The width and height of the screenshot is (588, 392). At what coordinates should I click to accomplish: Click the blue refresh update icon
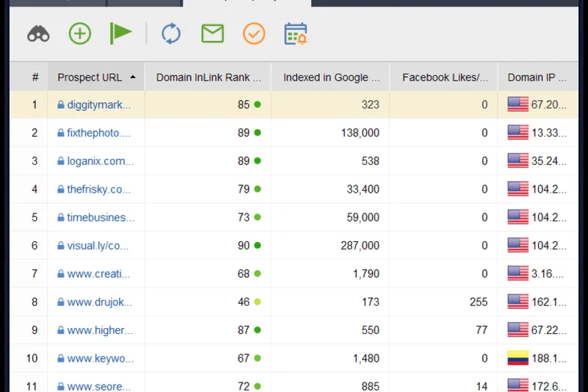[x=171, y=34]
